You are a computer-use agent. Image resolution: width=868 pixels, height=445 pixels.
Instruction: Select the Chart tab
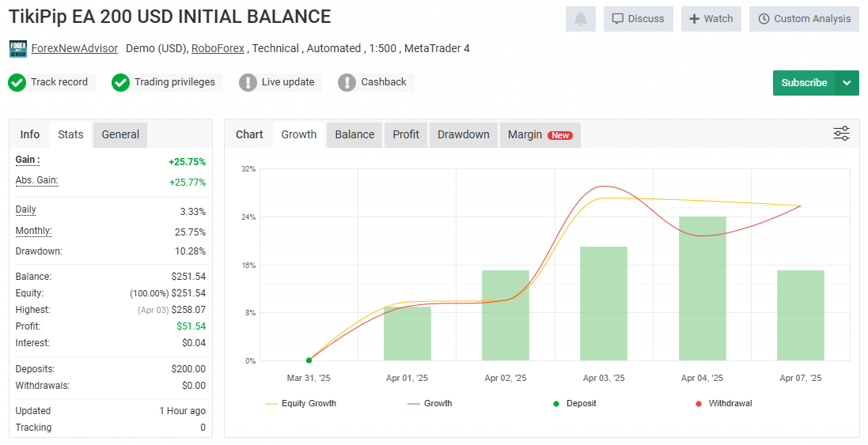[249, 134]
